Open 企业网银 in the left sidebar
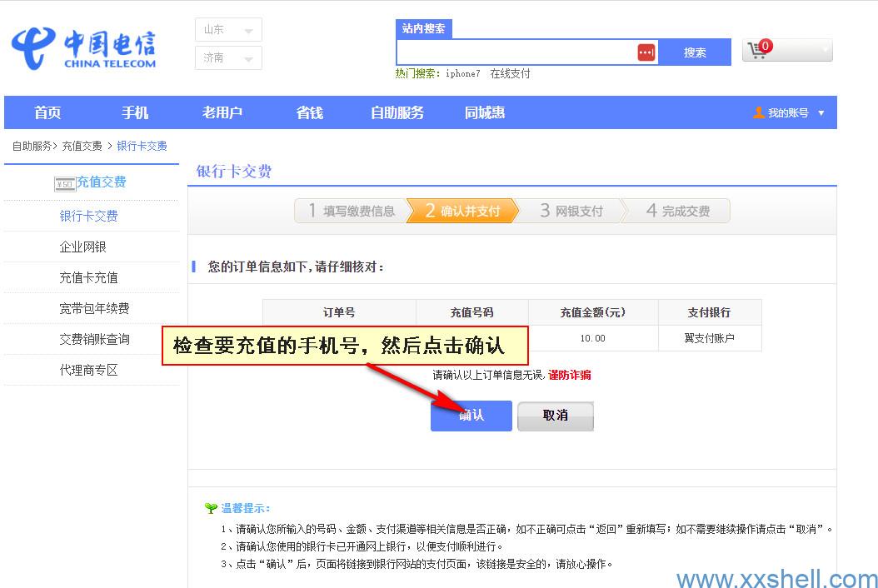Image resolution: width=878 pixels, height=588 pixels. [x=82, y=247]
